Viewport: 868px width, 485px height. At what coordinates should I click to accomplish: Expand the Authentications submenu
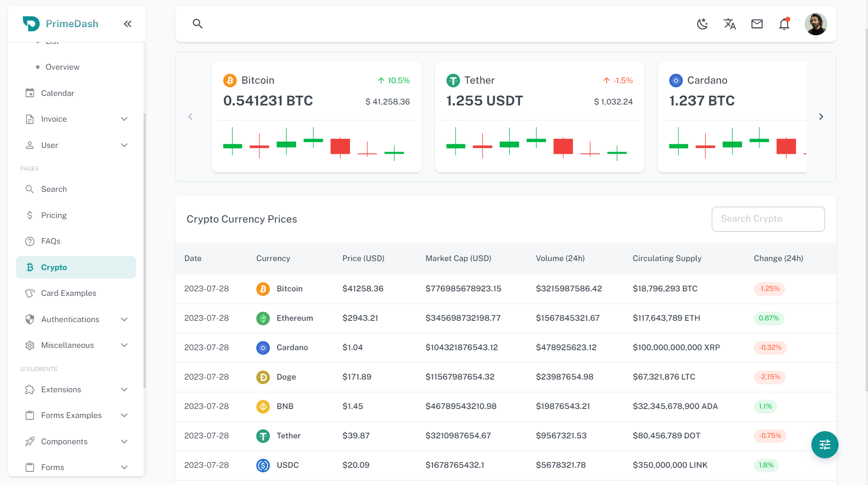coord(76,319)
